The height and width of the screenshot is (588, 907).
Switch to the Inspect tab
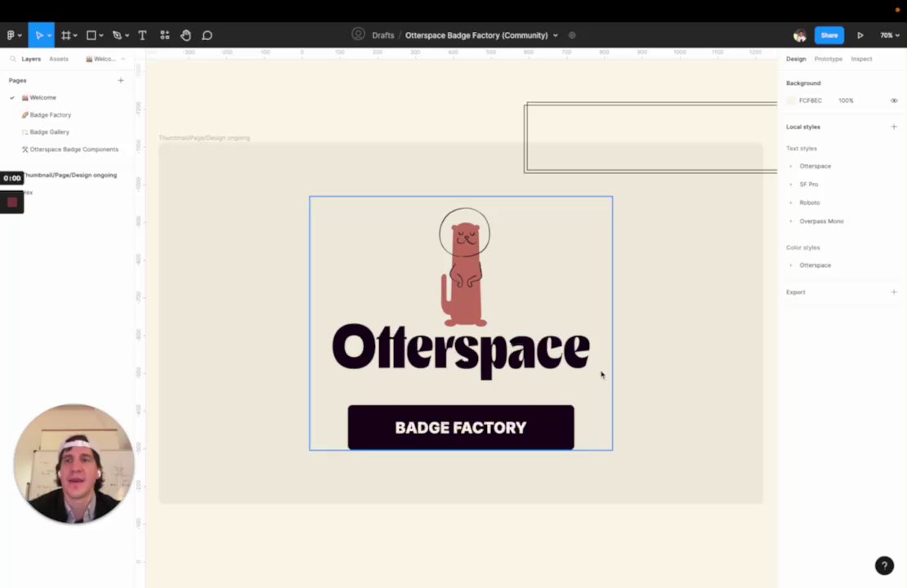click(x=860, y=59)
